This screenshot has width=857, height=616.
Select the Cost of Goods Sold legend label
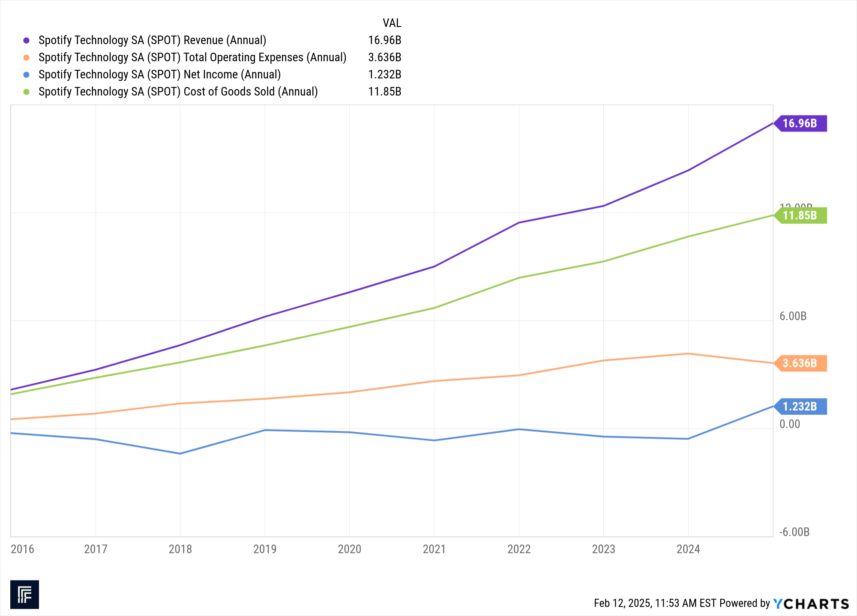pyautogui.click(x=178, y=92)
